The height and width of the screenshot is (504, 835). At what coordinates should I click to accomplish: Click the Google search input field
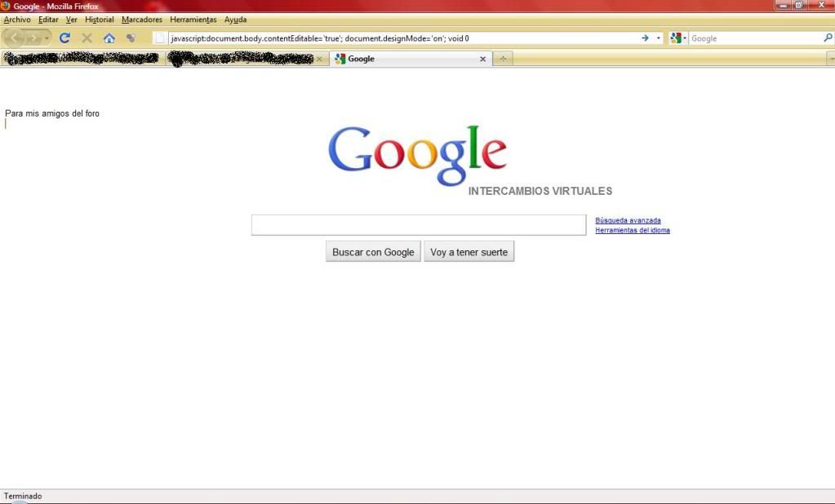pos(419,224)
